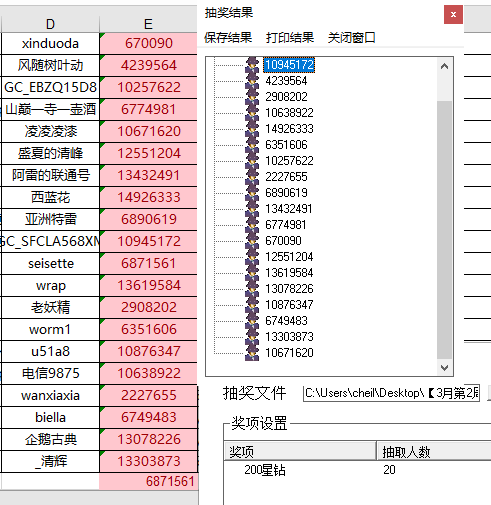Click spreadsheet cell biella
The width and height of the screenshot is (491, 505).
(50, 417)
